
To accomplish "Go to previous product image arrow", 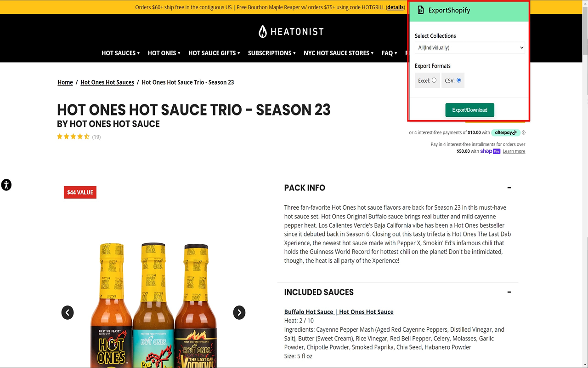I will click(68, 313).
